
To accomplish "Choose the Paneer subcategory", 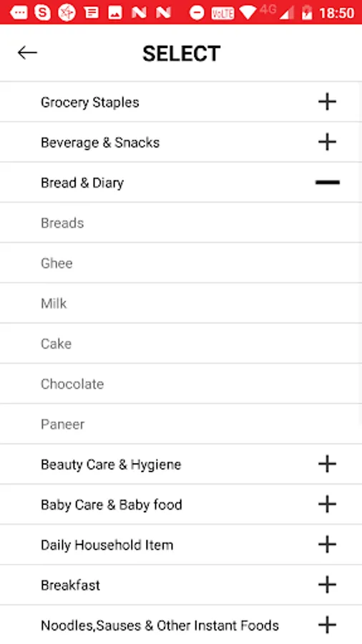I will coord(181,424).
